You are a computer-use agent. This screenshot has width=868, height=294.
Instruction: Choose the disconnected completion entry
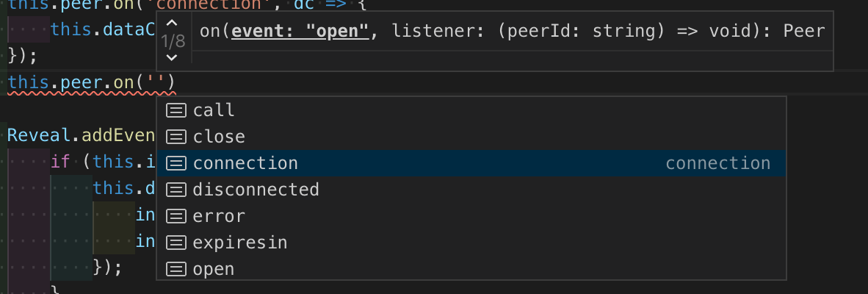[471, 190]
